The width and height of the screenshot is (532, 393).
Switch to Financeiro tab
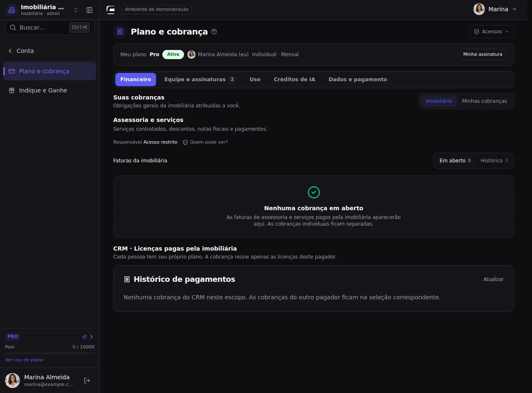[x=136, y=80]
